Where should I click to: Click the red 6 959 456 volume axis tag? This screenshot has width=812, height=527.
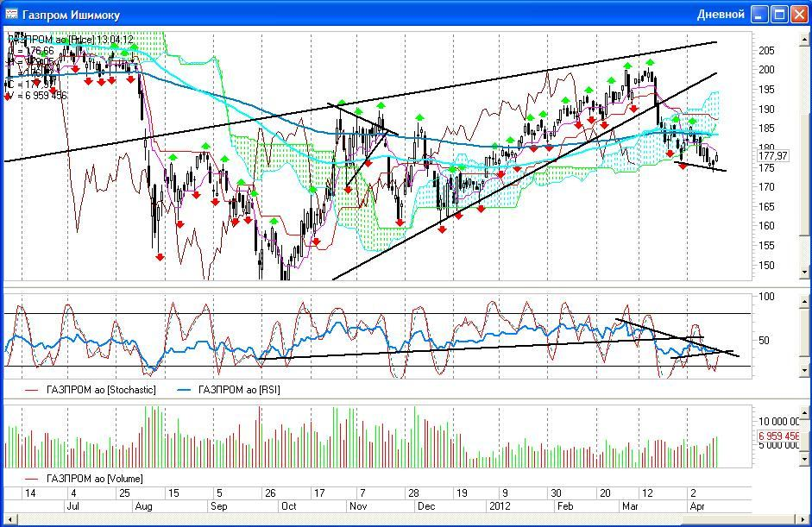778,436
